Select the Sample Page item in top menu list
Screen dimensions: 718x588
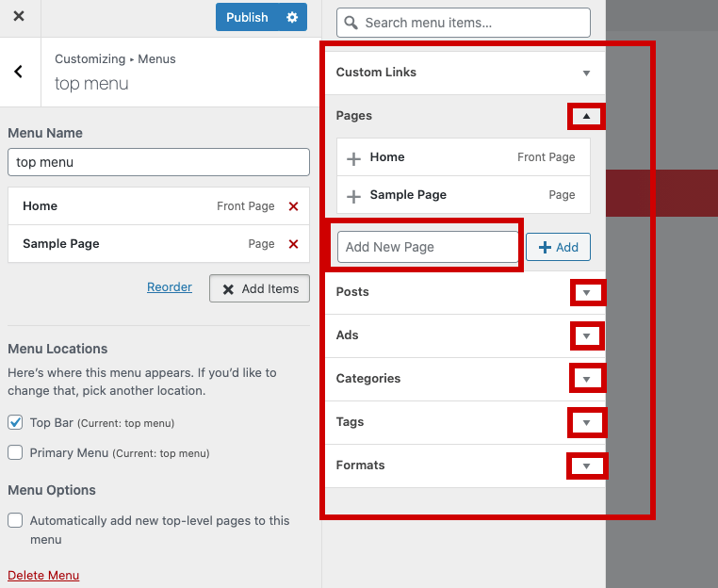pos(159,244)
